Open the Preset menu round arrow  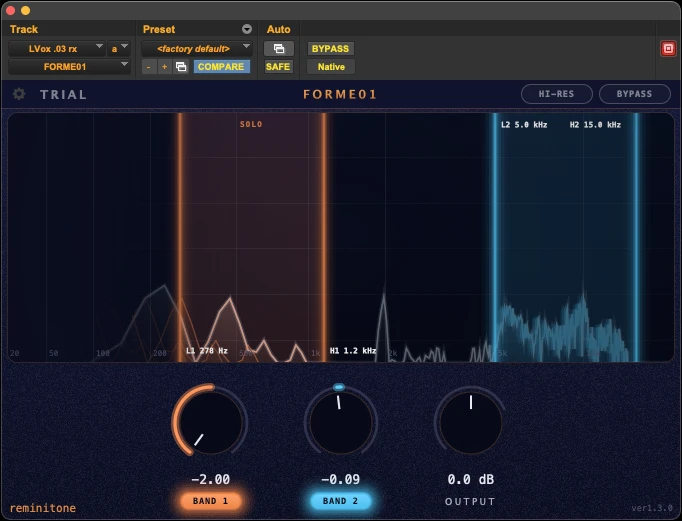coord(247,29)
